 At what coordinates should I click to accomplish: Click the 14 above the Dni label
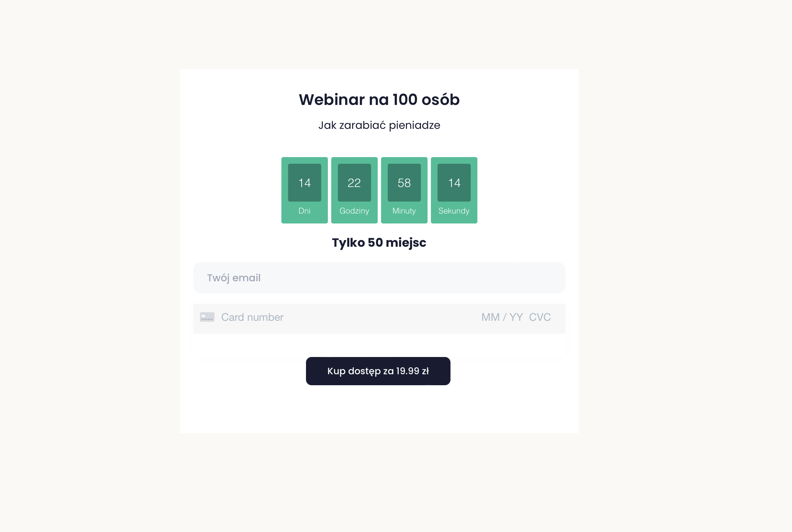click(304, 183)
